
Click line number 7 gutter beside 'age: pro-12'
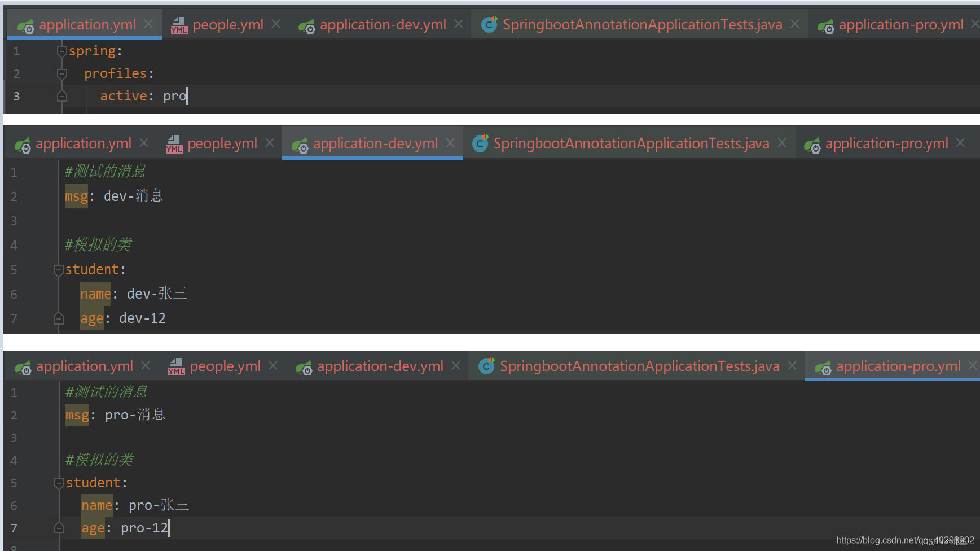click(x=14, y=528)
